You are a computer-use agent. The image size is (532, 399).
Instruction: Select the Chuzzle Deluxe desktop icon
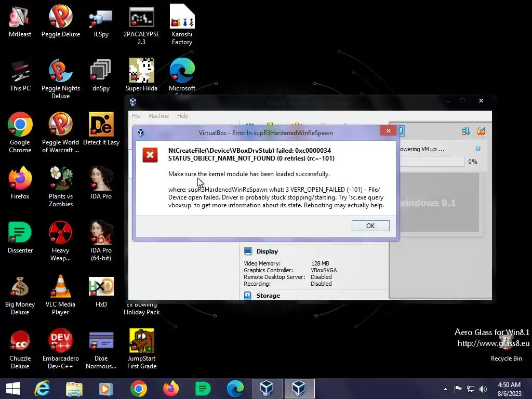tap(20, 349)
